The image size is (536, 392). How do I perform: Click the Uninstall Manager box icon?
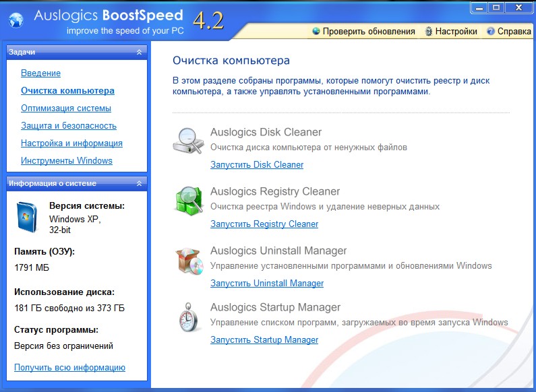(189, 261)
